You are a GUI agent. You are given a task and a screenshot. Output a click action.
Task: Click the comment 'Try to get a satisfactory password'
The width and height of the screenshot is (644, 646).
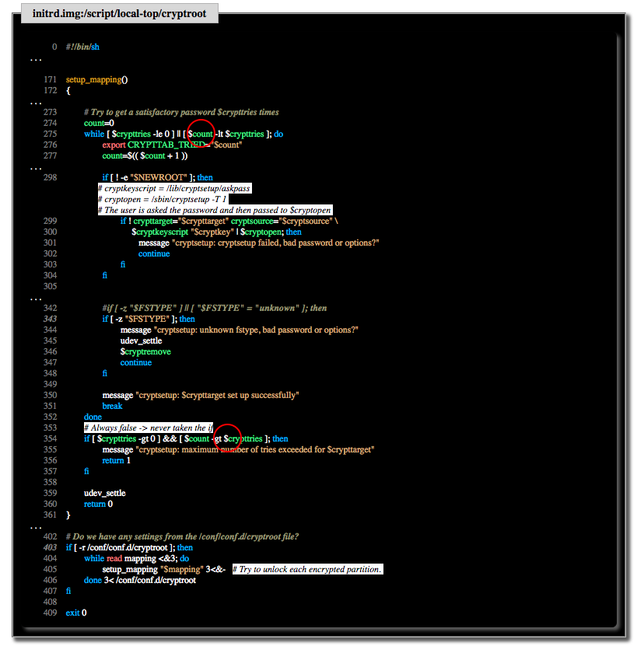tap(153, 113)
